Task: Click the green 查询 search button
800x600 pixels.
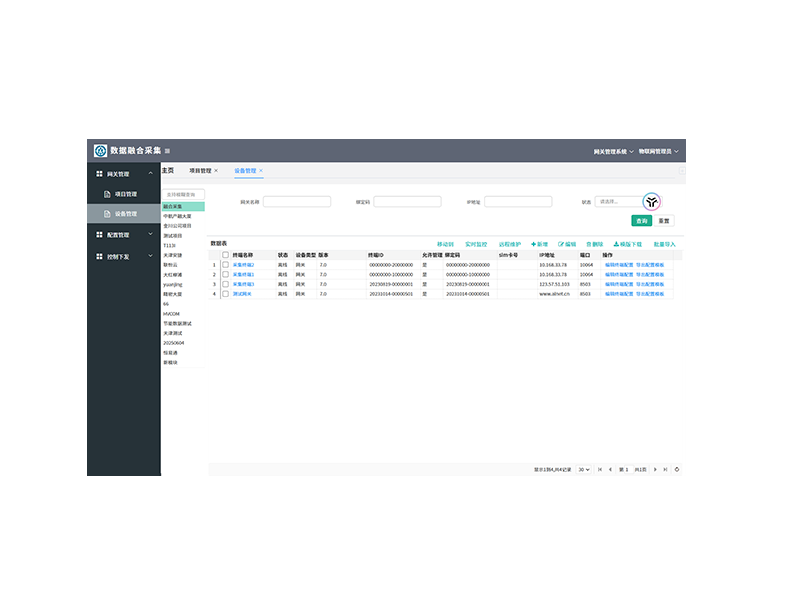Action: click(x=641, y=220)
